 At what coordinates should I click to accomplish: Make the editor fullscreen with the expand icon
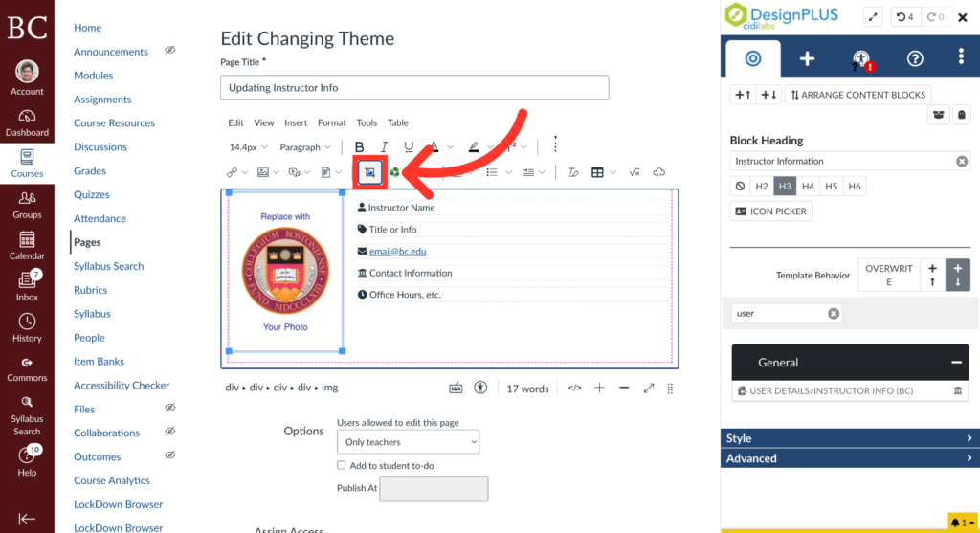click(648, 389)
